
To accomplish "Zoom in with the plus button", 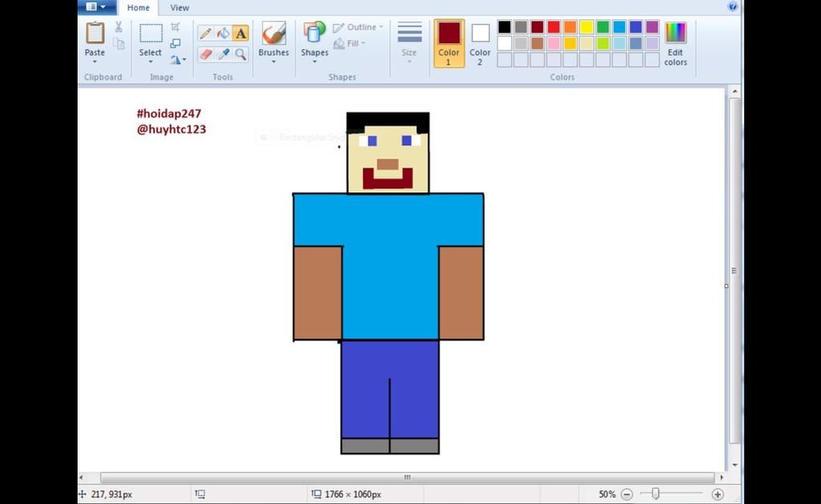I will (x=718, y=494).
